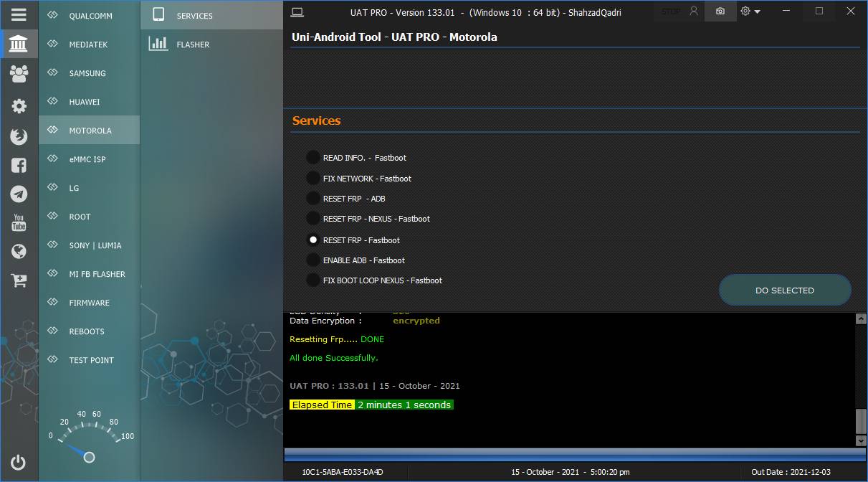Open the Facebook page icon
Image resolution: width=868 pixels, height=482 pixels.
(19, 165)
